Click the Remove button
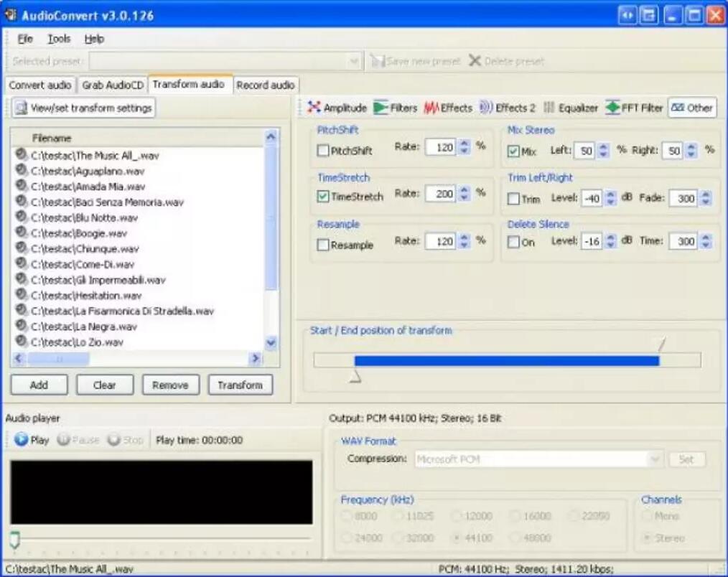Image resolution: width=728 pixels, height=577 pixels. 170,385
